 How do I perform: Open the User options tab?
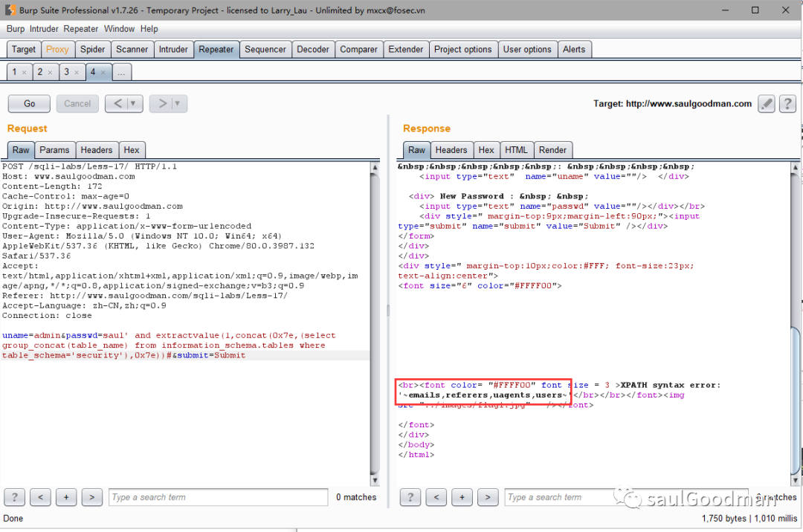click(527, 50)
